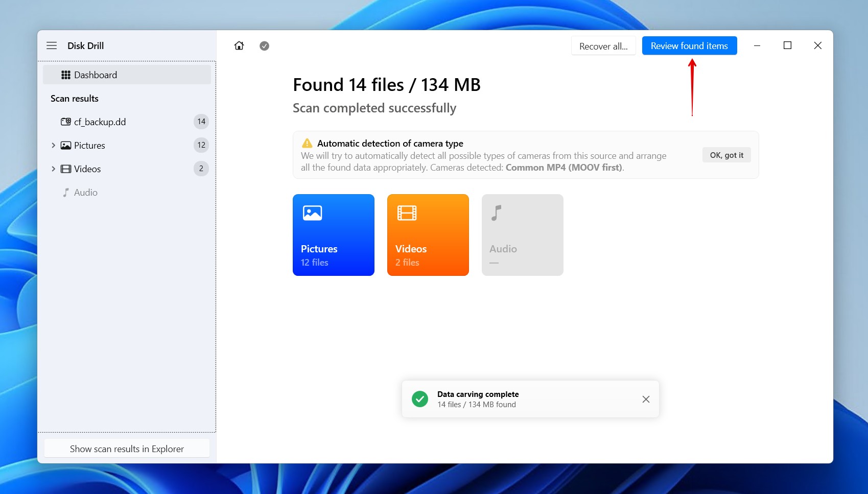This screenshot has width=868, height=494.
Task: Click the checkmark status icon in toolbar
Action: tap(264, 46)
